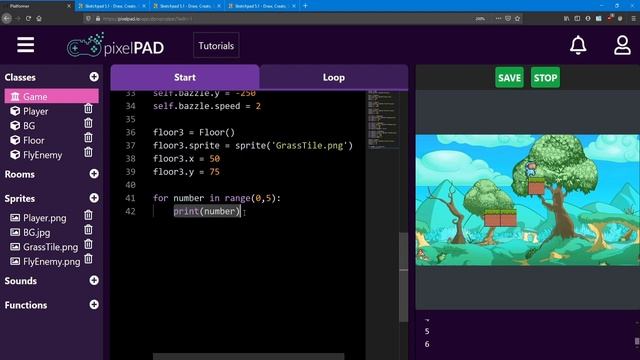The image size is (640, 360).
Task: Click the game preview canvas
Action: pos(527,200)
